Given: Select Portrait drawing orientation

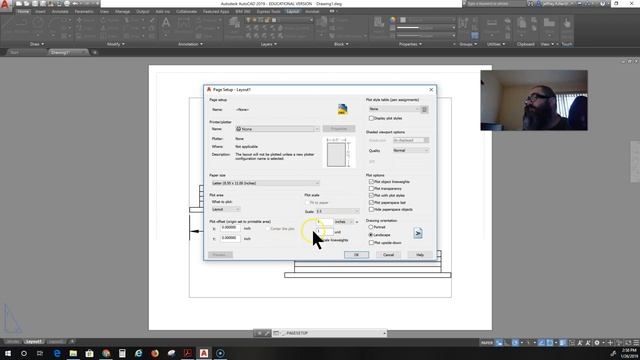Looking at the screenshot, I should [x=371, y=227].
